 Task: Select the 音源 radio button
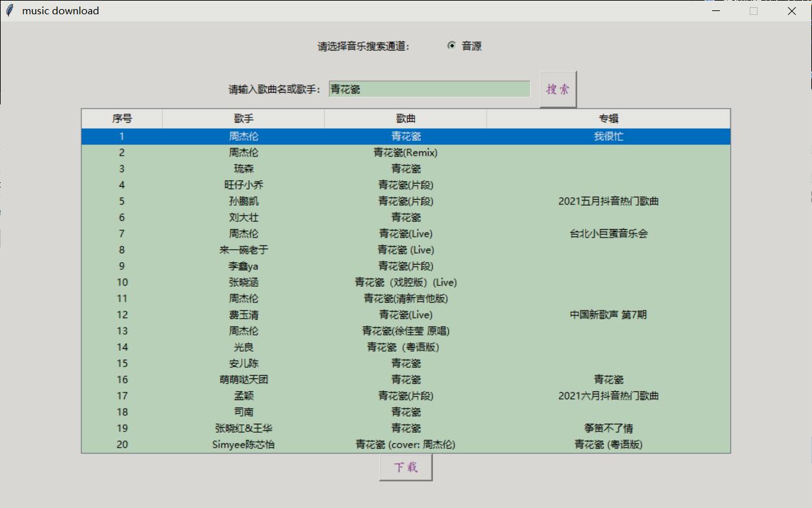451,45
